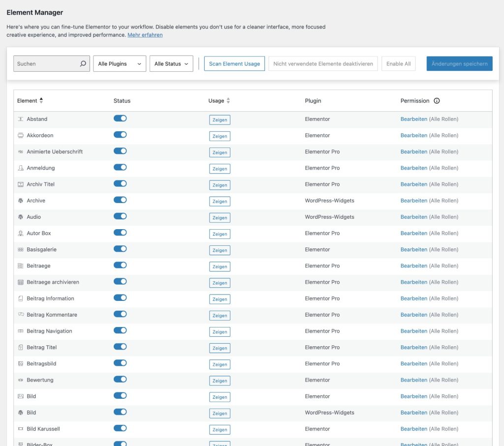This screenshot has width=504, height=446.
Task: Click Zeigen in the Audio row
Action: (220, 218)
